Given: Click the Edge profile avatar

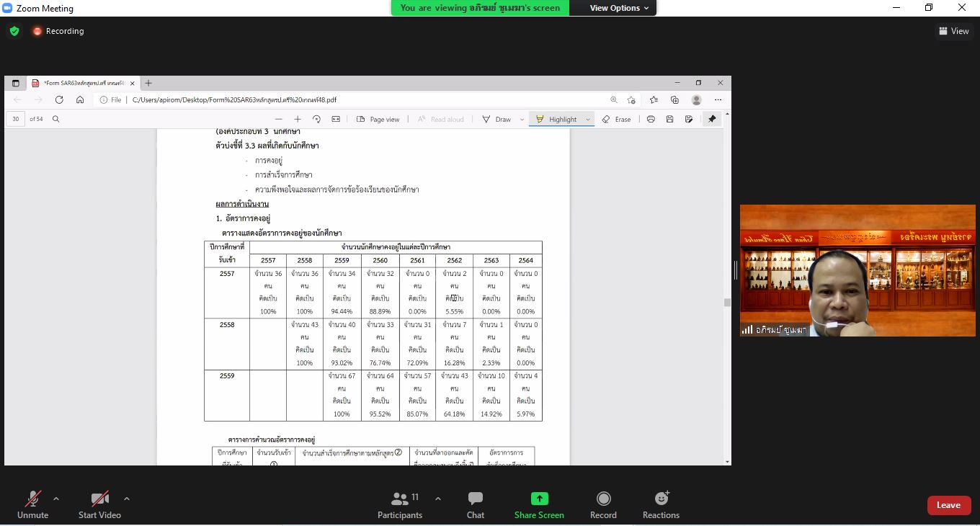Looking at the screenshot, I should (x=696, y=100).
